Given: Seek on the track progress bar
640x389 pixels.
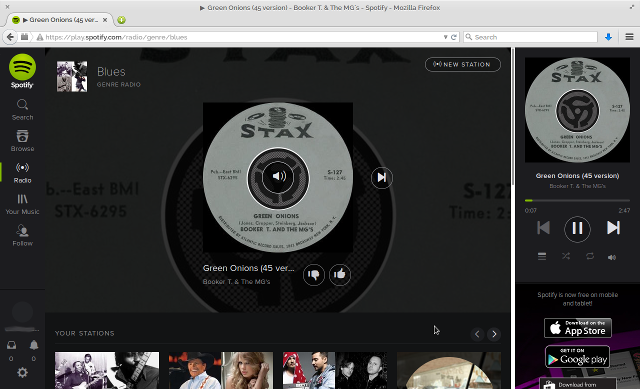Looking at the screenshot, I should click(577, 200).
